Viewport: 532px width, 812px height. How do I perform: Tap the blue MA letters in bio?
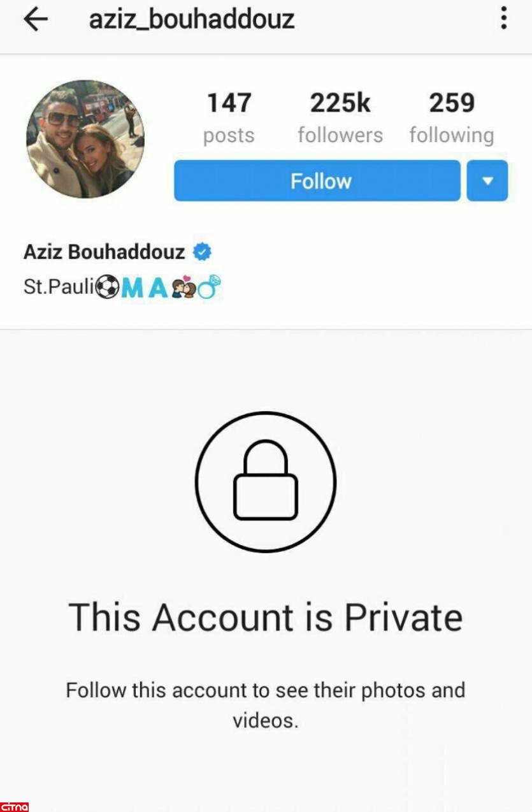coord(145,289)
